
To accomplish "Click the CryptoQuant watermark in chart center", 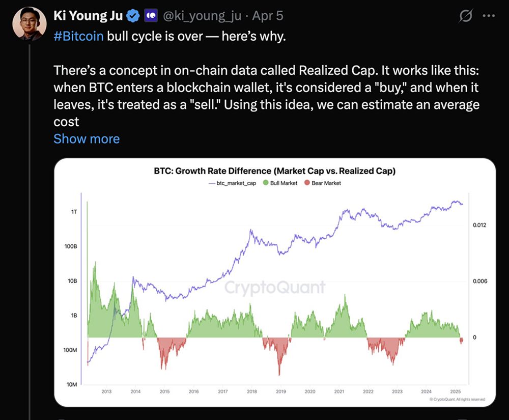I will tap(275, 288).
